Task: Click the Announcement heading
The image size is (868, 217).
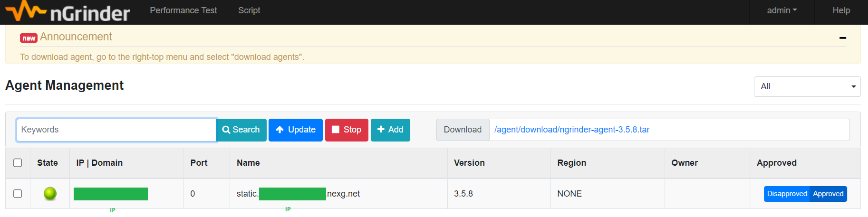Action: pyautogui.click(x=76, y=37)
